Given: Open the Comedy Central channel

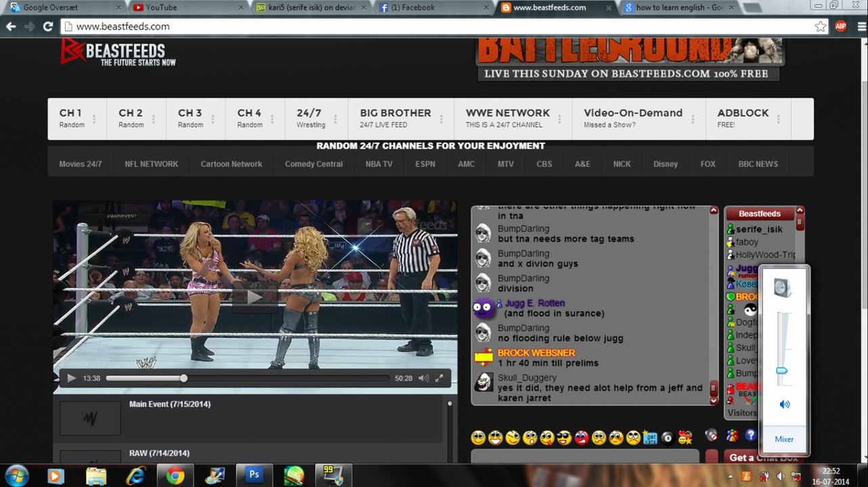Looking at the screenshot, I should click(x=314, y=164).
